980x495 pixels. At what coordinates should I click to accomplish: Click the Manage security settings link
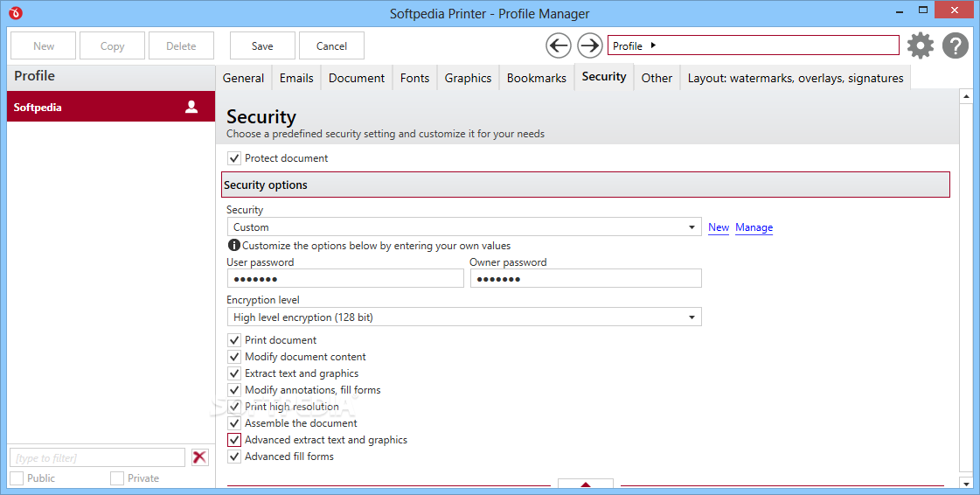(x=754, y=227)
